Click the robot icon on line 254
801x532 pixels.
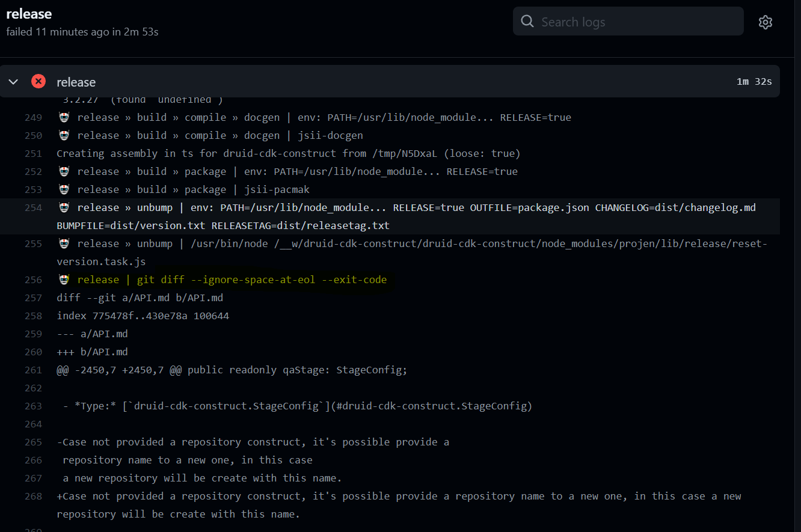coord(64,207)
